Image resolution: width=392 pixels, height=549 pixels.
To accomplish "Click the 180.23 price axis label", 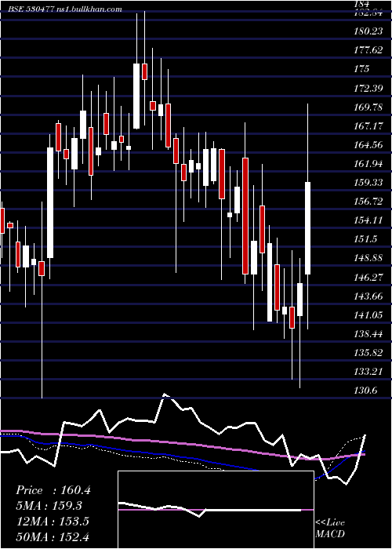I will point(368,31).
